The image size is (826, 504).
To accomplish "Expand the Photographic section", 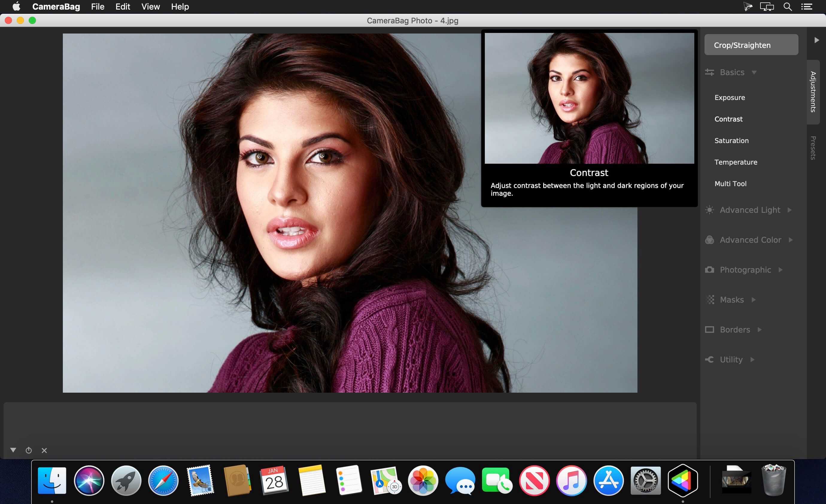I will [x=781, y=270].
